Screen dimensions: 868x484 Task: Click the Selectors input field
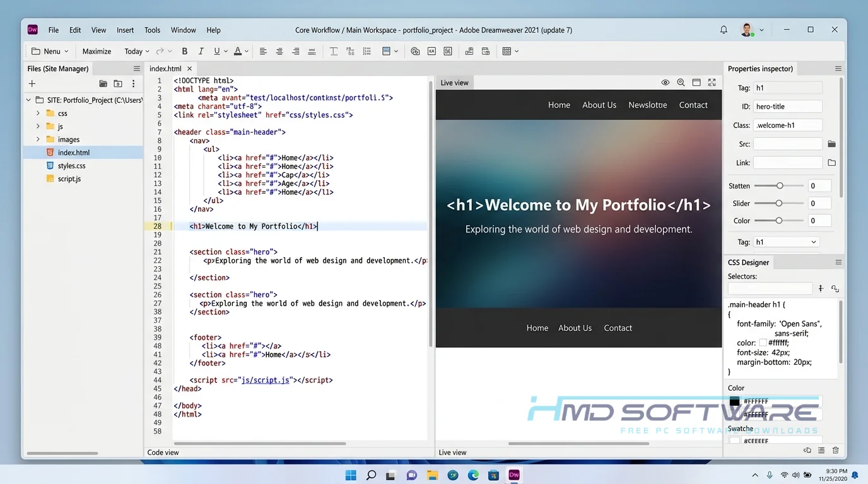pos(770,288)
